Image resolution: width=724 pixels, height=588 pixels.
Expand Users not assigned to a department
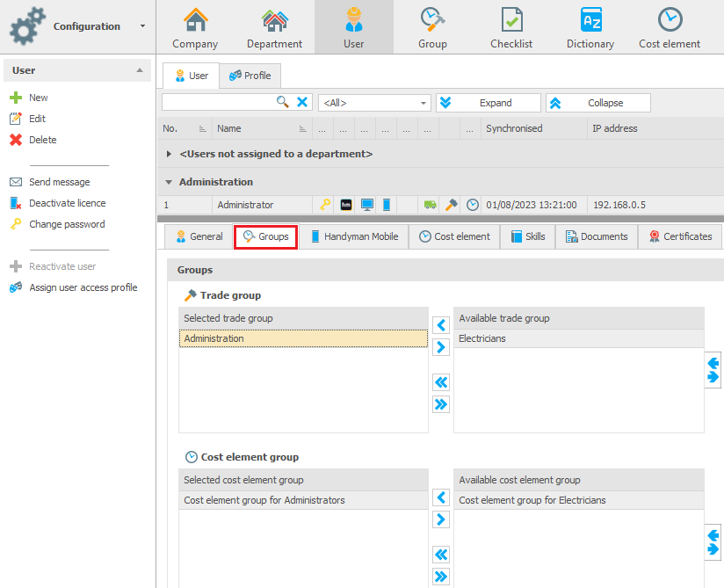(169, 154)
